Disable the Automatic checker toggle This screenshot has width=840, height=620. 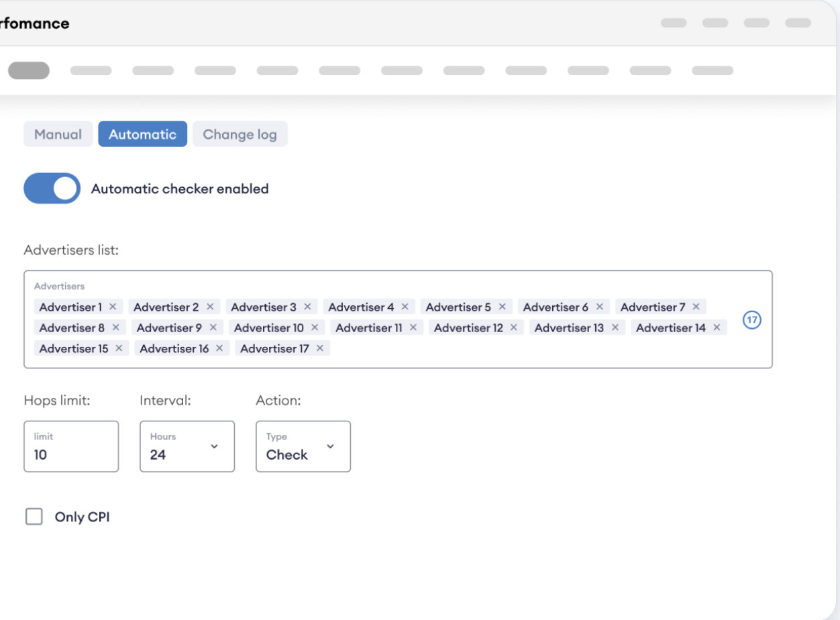(52, 189)
